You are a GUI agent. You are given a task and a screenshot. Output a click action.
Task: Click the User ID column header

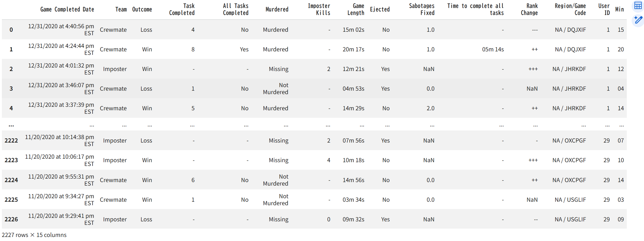pyautogui.click(x=604, y=9)
